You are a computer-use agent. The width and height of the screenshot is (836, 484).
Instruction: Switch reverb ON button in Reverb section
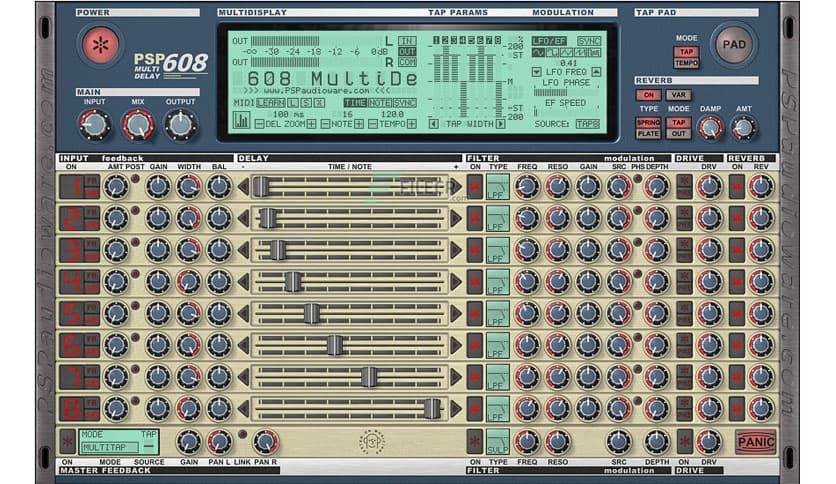[x=648, y=95]
